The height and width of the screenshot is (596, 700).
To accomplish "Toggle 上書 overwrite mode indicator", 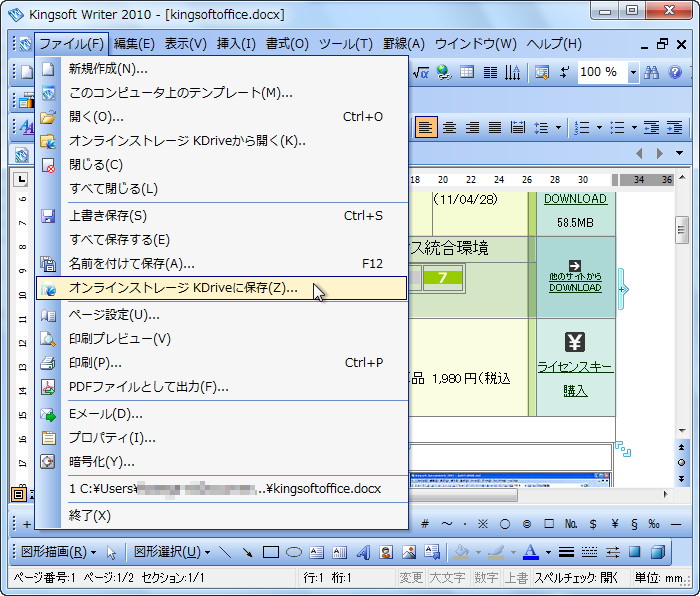I will pyautogui.click(x=517, y=578).
